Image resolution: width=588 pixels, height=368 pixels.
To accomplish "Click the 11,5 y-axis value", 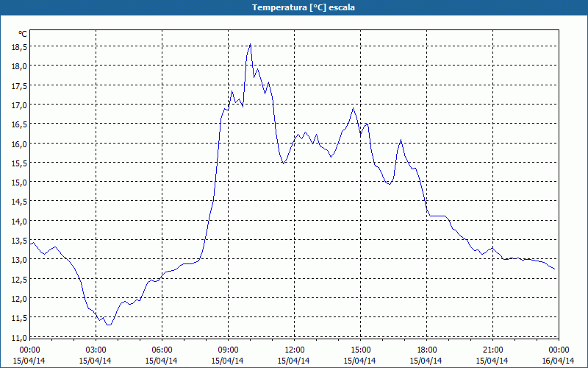I will (x=18, y=318).
